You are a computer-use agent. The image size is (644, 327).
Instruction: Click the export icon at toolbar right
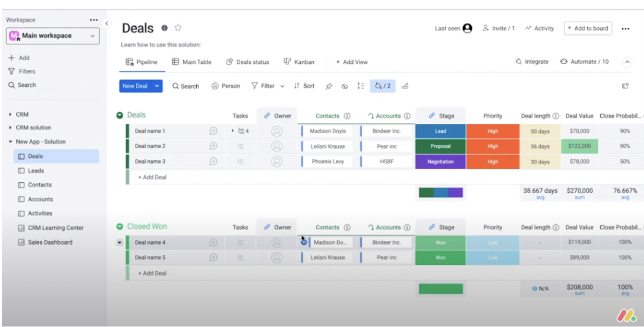pos(625,86)
